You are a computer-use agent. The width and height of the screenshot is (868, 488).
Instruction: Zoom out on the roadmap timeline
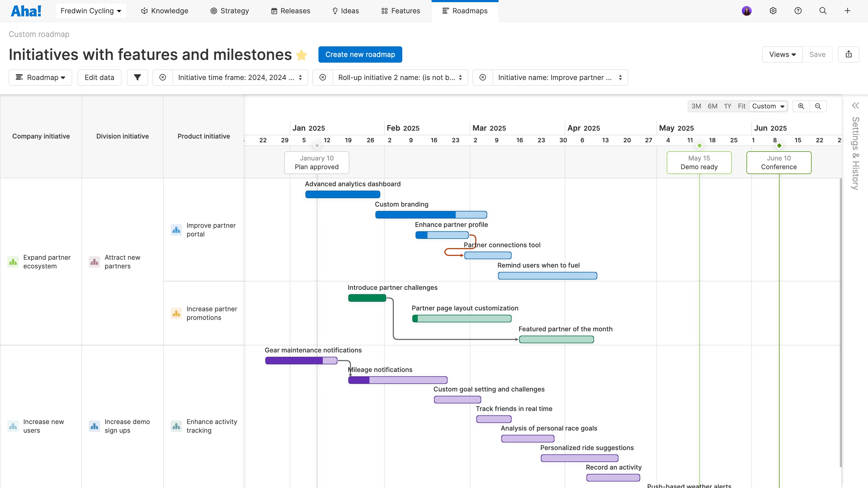coord(818,106)
